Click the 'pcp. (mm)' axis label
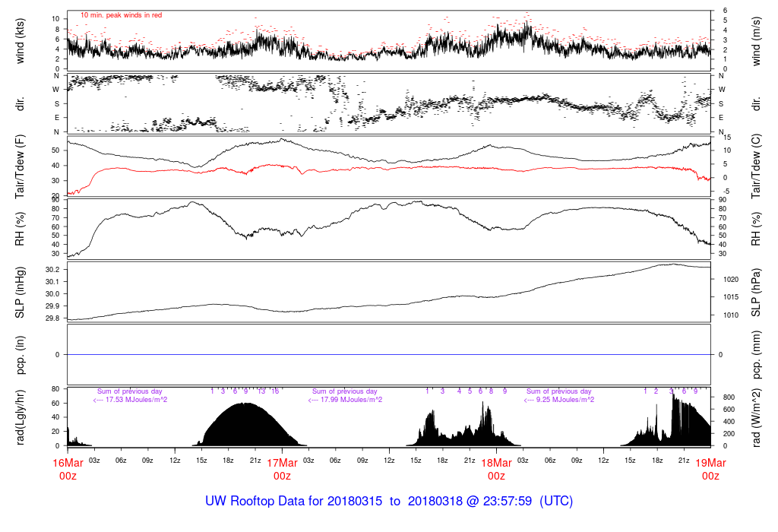Screen dimensions: 778x532 756,355
